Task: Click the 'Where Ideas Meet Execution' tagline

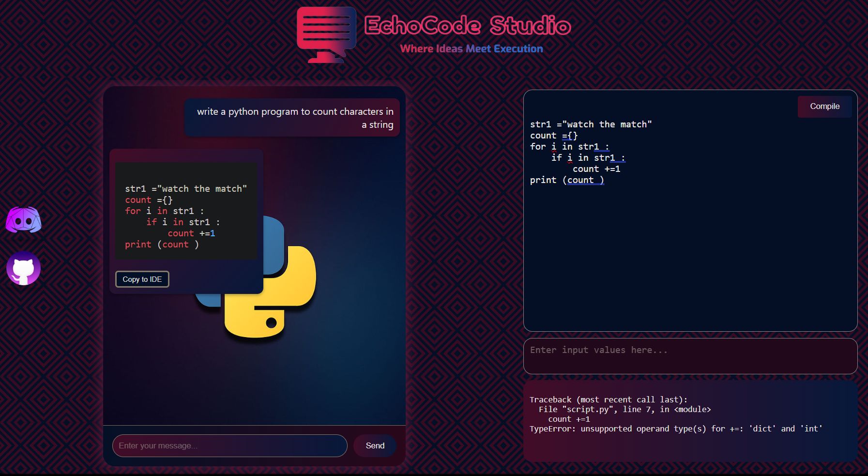Action: [472, 49]
